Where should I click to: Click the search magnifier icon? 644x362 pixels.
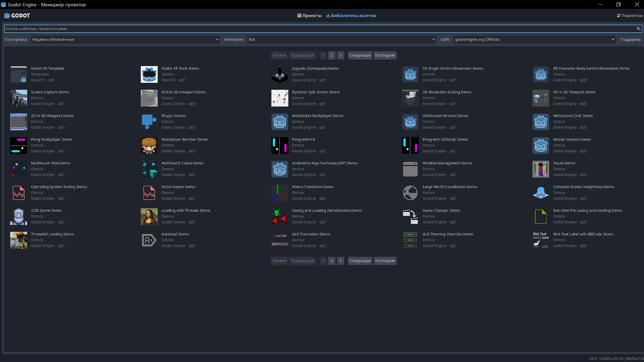click(x=638, y=29)
